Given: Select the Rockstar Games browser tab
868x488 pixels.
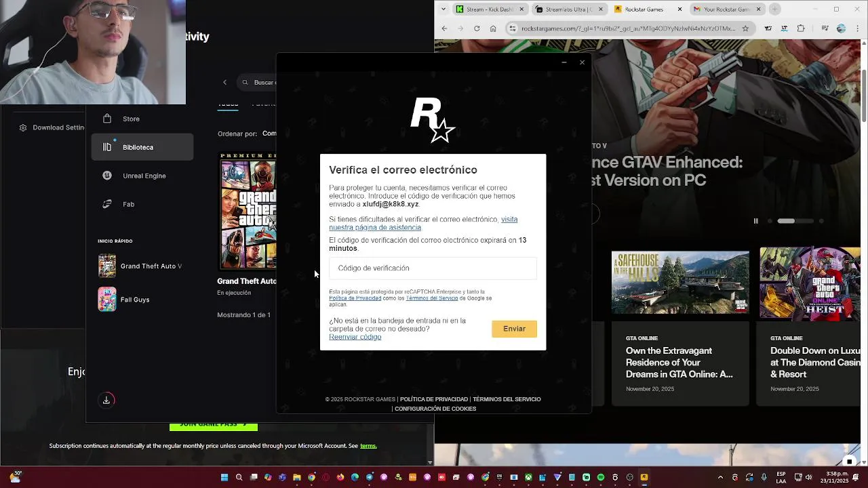Looking at the screenshot, I should [x=648, y=9].
